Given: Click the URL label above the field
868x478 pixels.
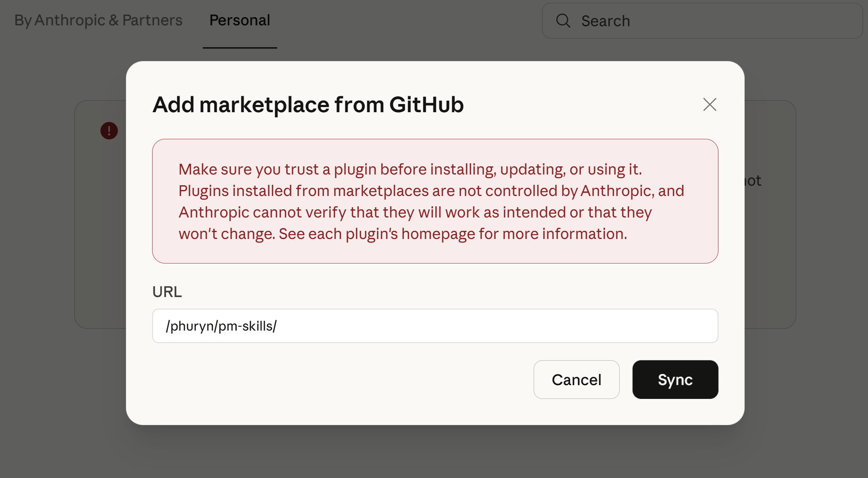Looking at the screenshot, I should tap(167, 292).
